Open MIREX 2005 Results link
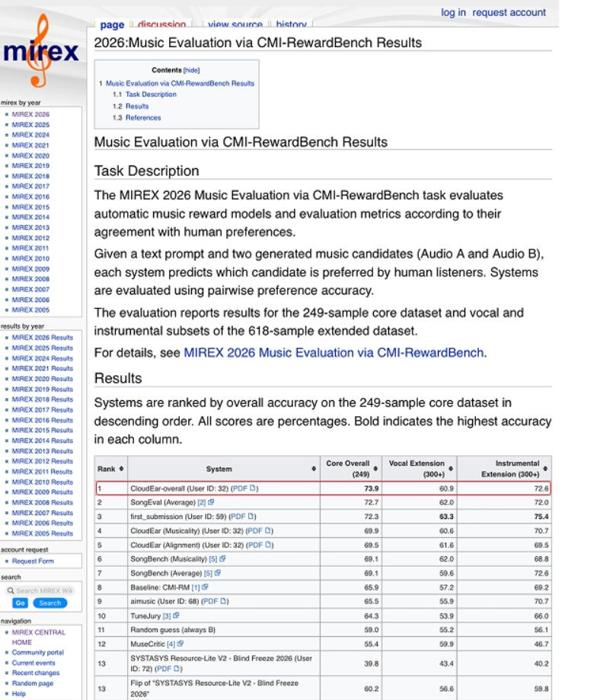The width and height of the screenshot is (597, 700). pos(43,533)
